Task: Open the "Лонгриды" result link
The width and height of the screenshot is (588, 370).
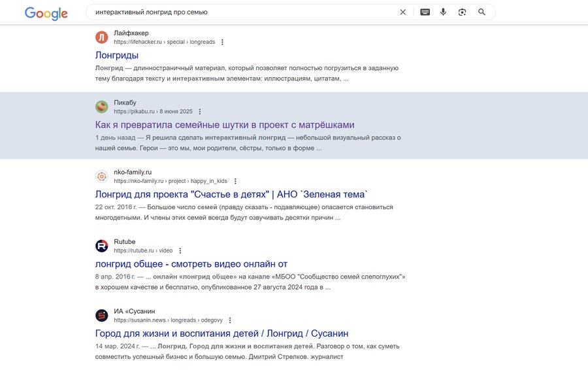Action: click(x=117, y=55)
